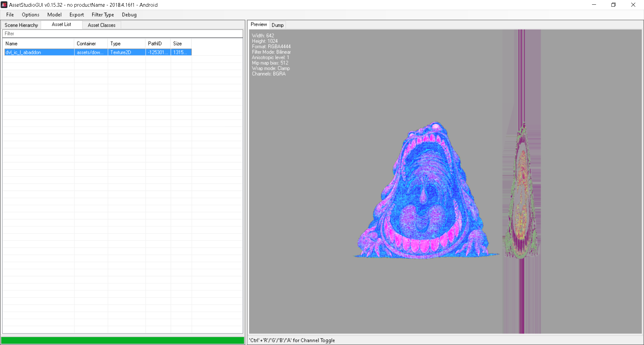
Task: Click the 1315... size cell
Action: coord(181,52)
